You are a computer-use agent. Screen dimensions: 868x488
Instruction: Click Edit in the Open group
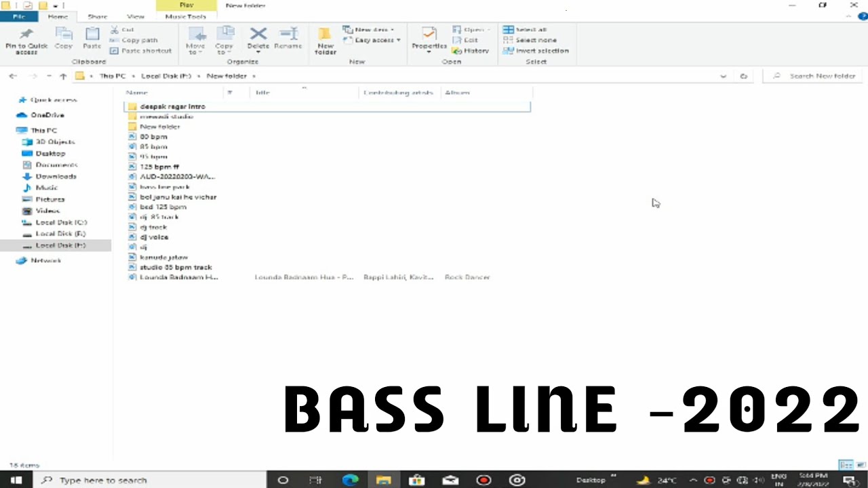click(465, 40)
